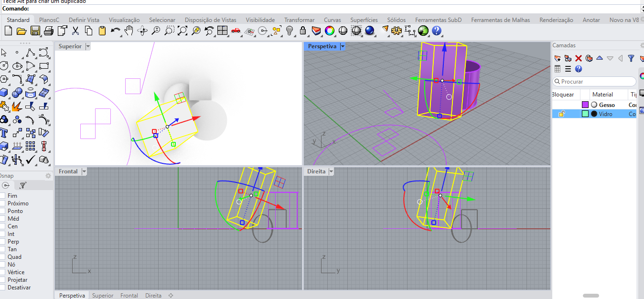644x299 pixels.
Task: Click the layer filter funnel icon
Action: (x=631, y=58)
